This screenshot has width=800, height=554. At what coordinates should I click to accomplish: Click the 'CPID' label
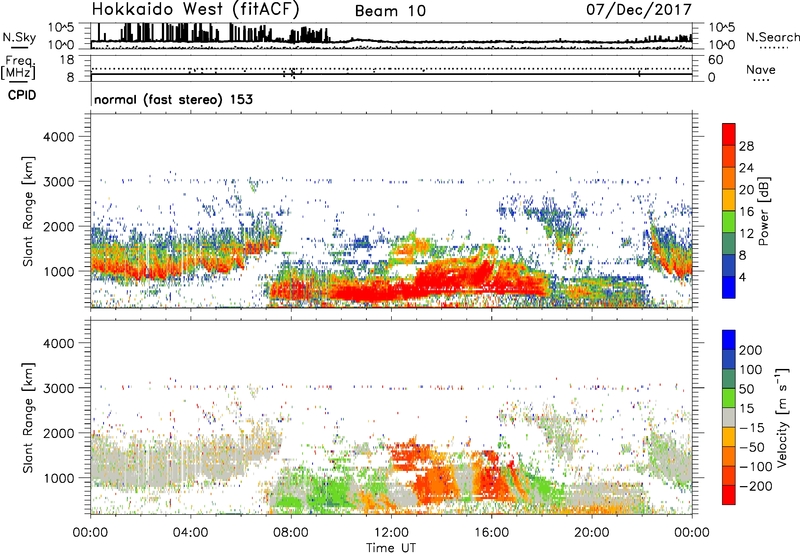coord(22,95)
